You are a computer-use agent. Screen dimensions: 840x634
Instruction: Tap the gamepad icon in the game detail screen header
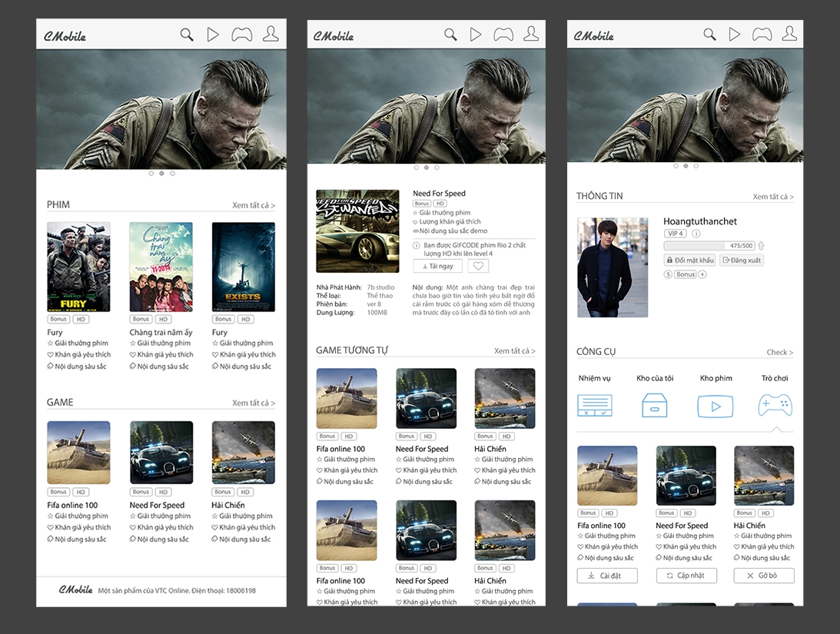503,35
